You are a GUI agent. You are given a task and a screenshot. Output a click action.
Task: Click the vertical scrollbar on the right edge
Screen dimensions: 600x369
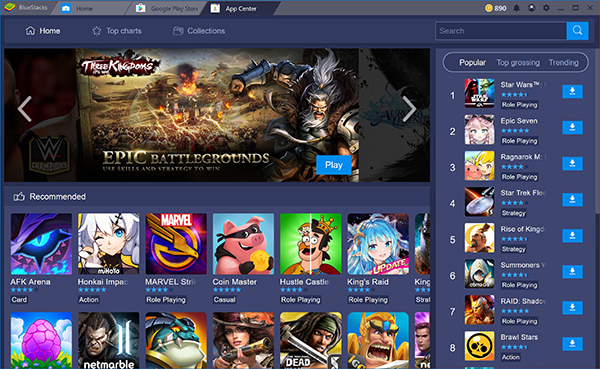tap(597, 130)
